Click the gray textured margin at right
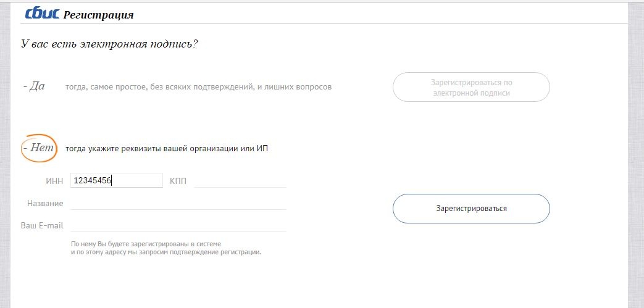Screen dimensions: 644x308 [x=636, y=154]
